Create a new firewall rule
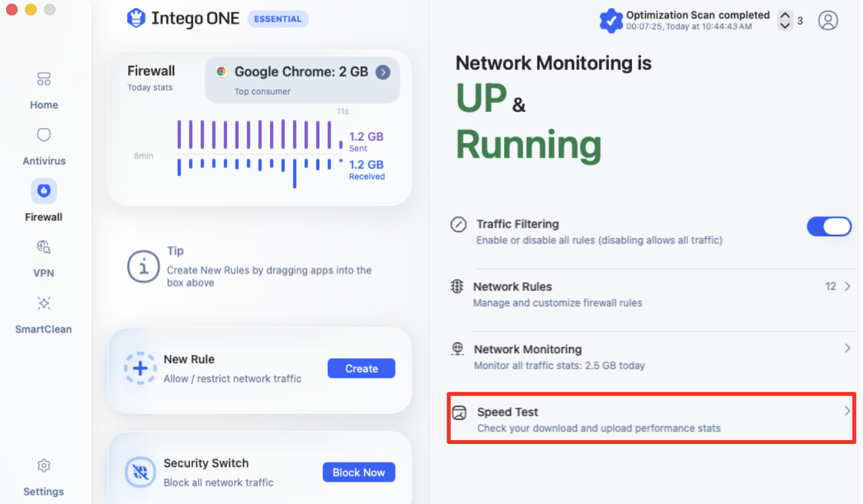Screen dimensions: 863x504 [x=362, y=369]
